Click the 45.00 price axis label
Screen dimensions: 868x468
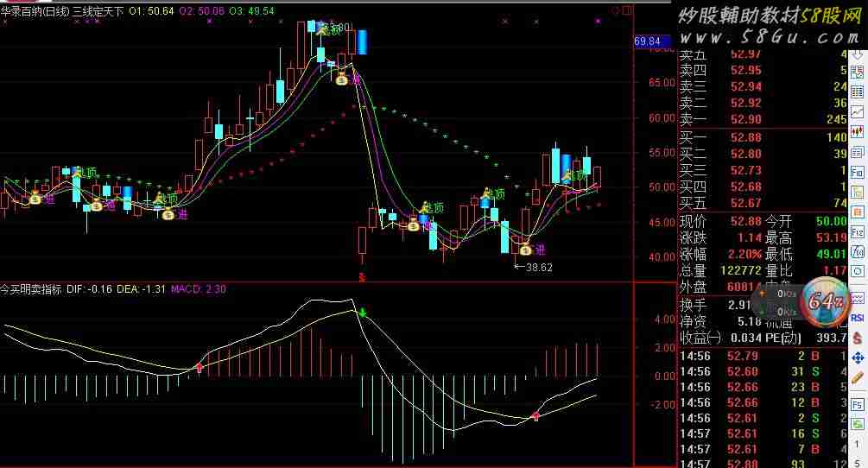pyautogui.click(x=662, y=223)
